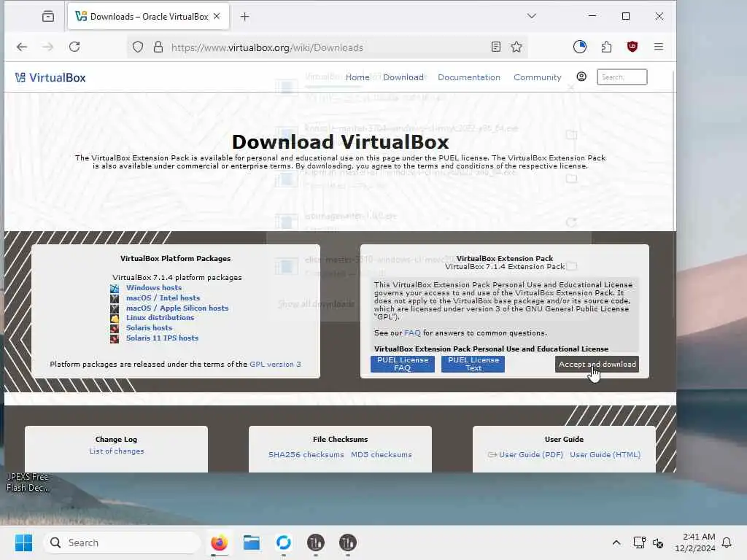Open the Solaris hosts link

[149, 327]
